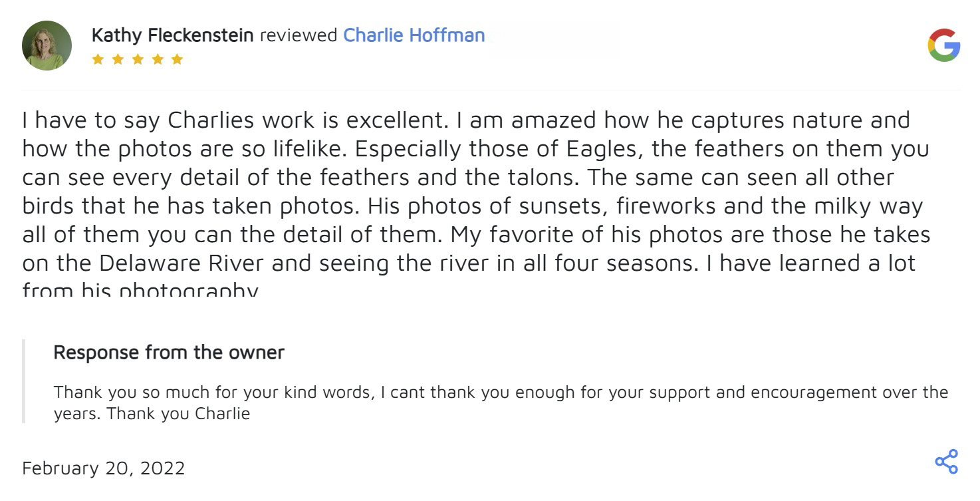The height and width of the screenshot is (501, 980).
Task: Click the fourth rating star
Action: (x=158, y=59)
